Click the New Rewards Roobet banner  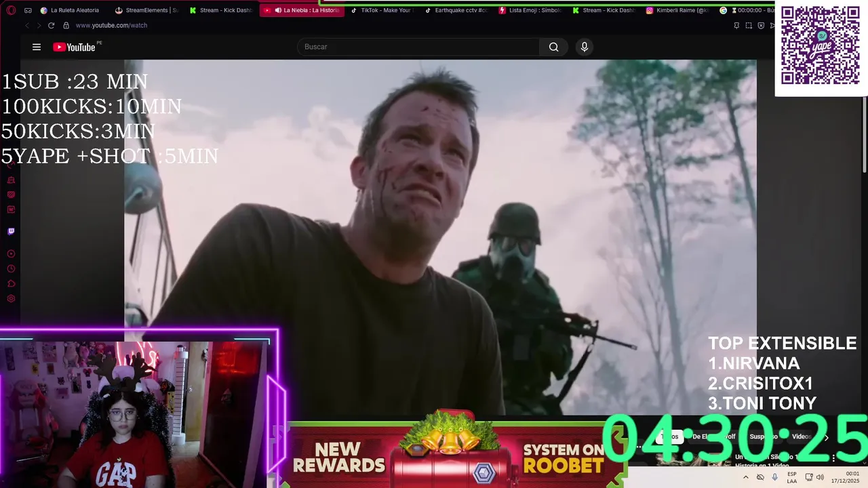pyautogui.click(x=448, y=453)
